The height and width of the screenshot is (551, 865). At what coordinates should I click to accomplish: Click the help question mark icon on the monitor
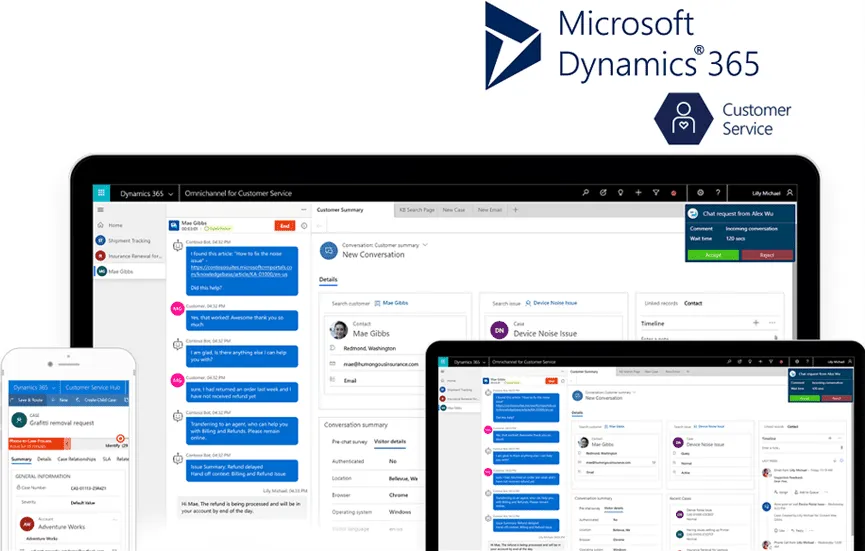point(718,193)
